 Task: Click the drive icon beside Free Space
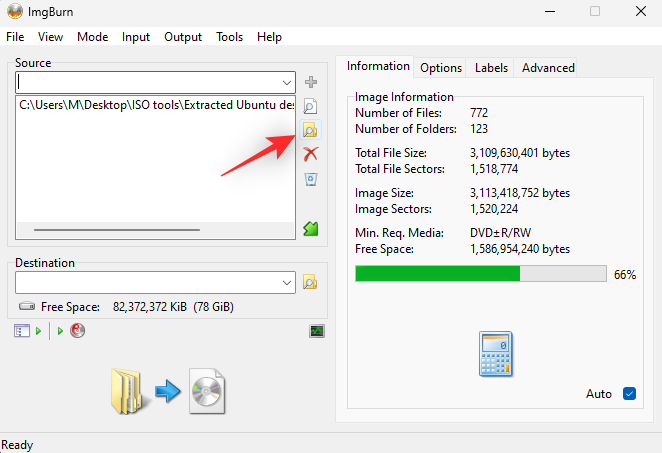click(x=27, y=306)
